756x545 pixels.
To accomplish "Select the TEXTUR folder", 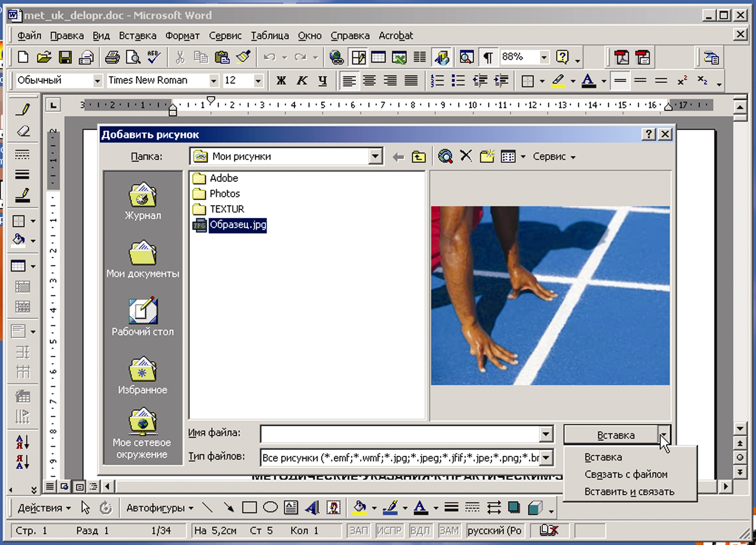I will (219, 209).
